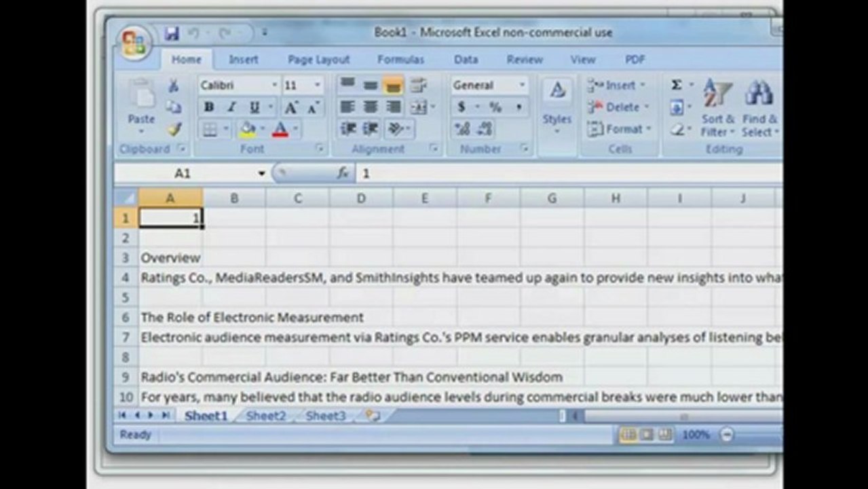Open Find & Select options
Viewport: 868px width, 489px height.
[x=759, y=107]
